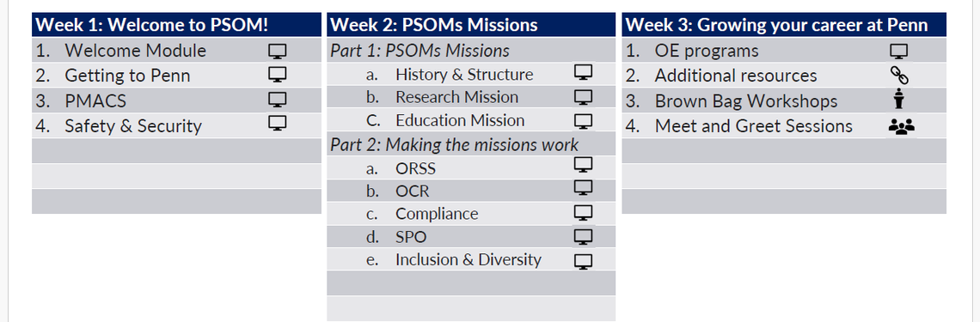Click the monitor icon beside OCR
Viewport: 980px width, 322px height.
[583, 188]
